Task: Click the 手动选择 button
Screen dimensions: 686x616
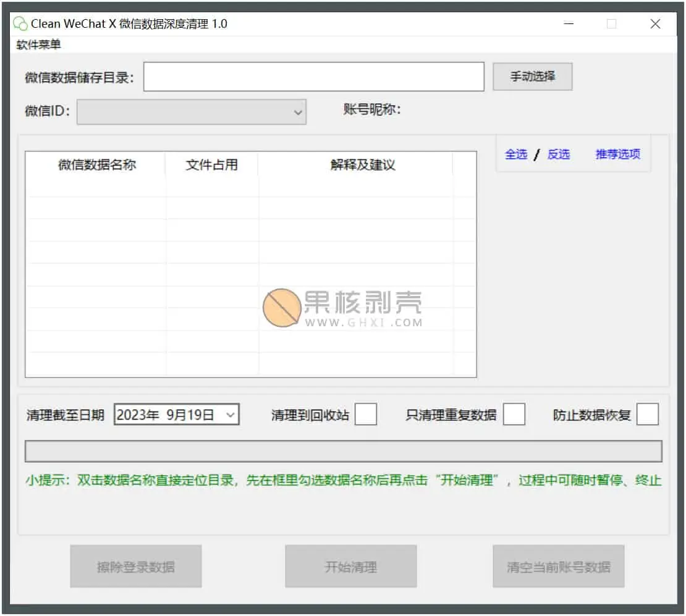Action: 533,77
